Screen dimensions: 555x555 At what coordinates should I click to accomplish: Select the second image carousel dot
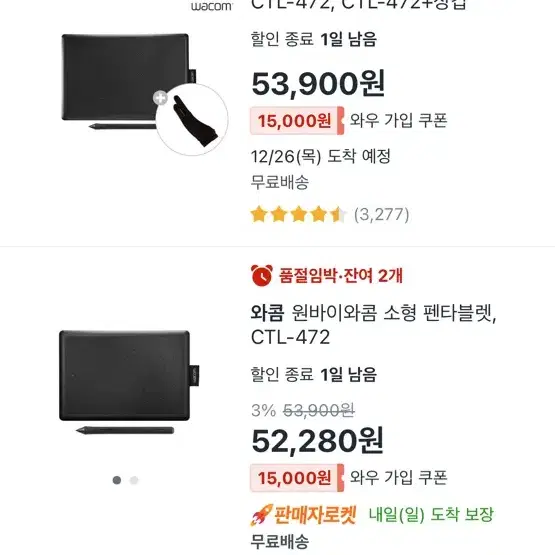point(134,480)
